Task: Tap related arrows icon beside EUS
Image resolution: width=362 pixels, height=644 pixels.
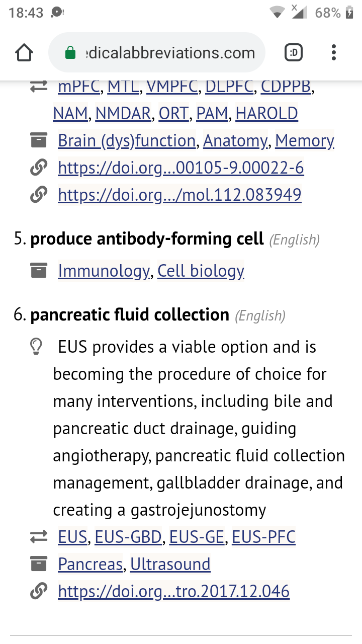Action: 38,537
